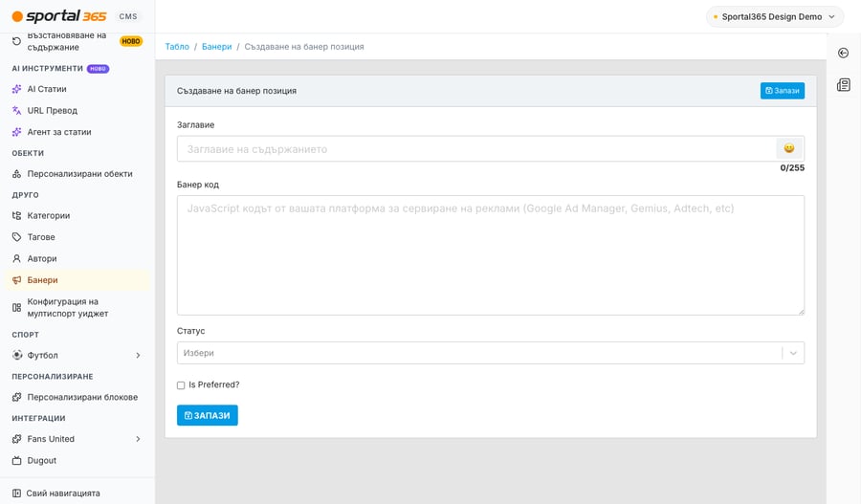Click the multisport widget configuration icon
The image size is (861, 504).
pos(16,307)
